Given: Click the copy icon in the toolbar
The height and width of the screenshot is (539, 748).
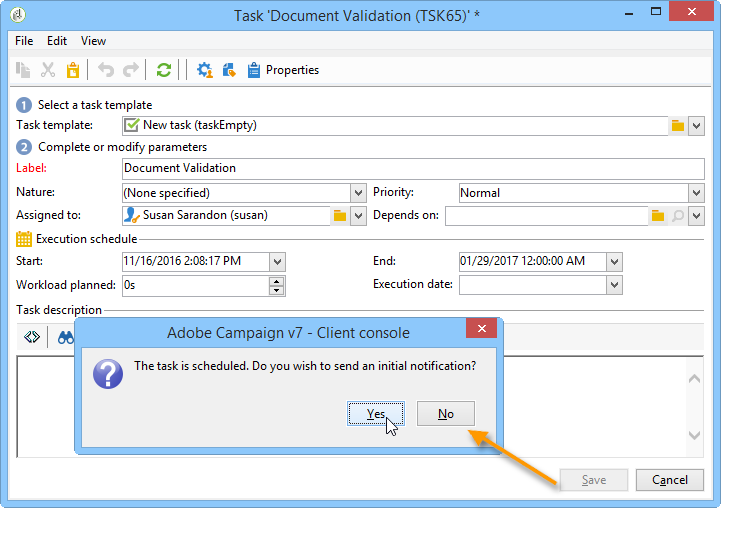Looking at the screenshot, I should (x=23, y=70).
